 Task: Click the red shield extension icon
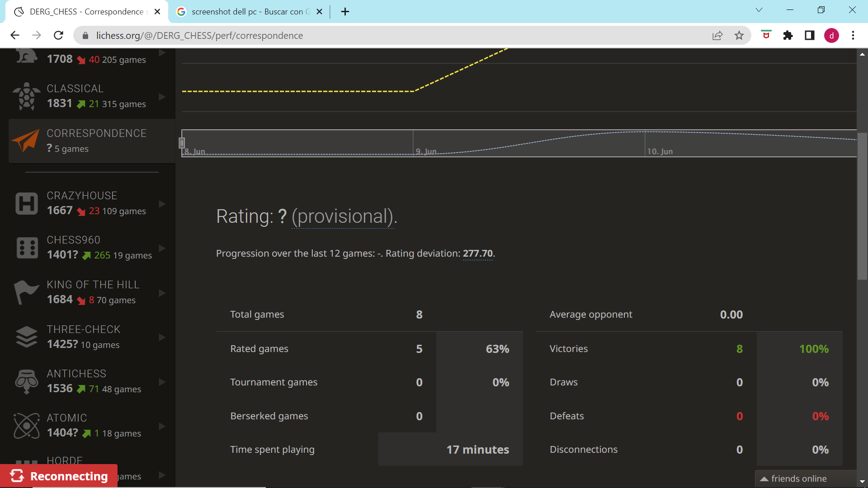766,35
